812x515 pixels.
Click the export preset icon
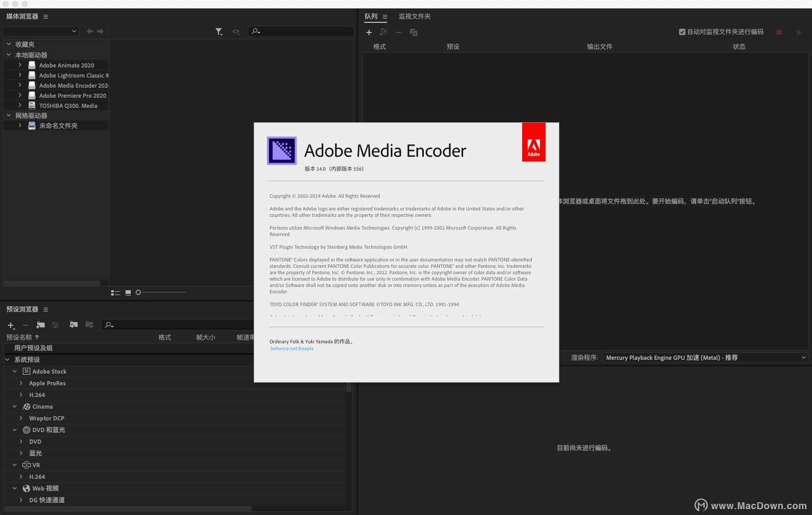point(89,325)
